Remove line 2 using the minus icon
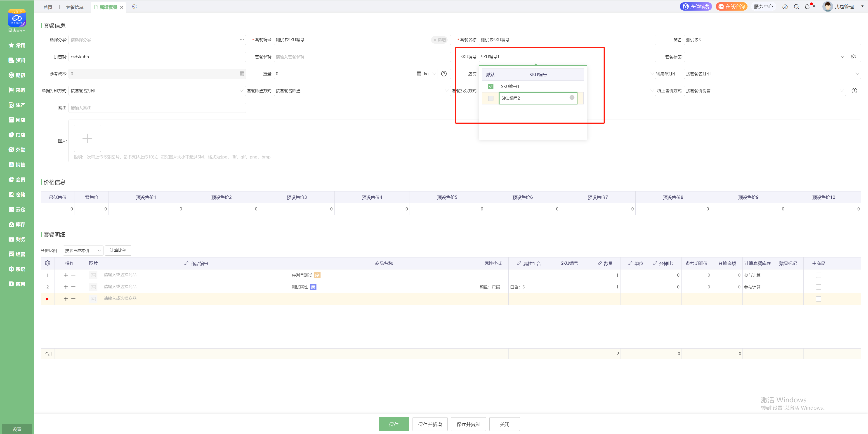 point(73,287)
